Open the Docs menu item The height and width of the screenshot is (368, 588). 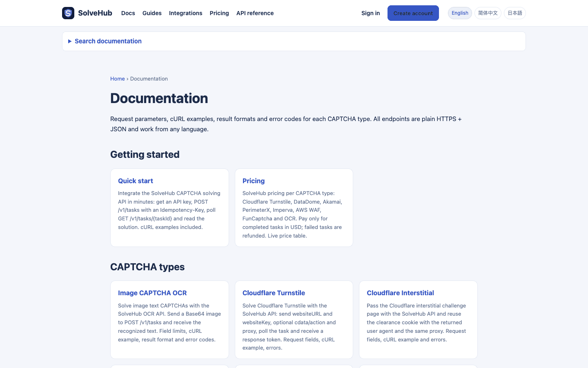click(128, 13)
